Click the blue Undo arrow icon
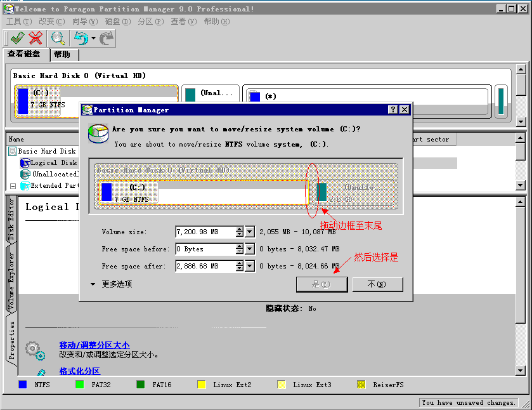The height and width of the screenshot is (410, 532). pyautogui.click(x=81, y=38)
